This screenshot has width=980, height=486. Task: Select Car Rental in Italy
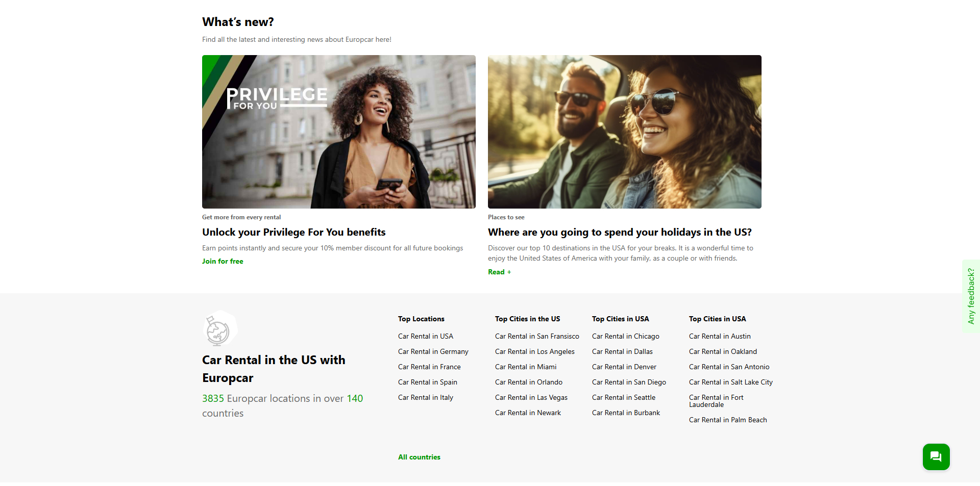click(x=425, y=397)
